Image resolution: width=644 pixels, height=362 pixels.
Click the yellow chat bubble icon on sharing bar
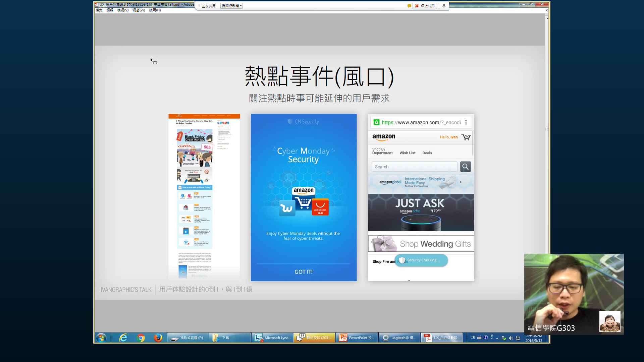point(409,6)
